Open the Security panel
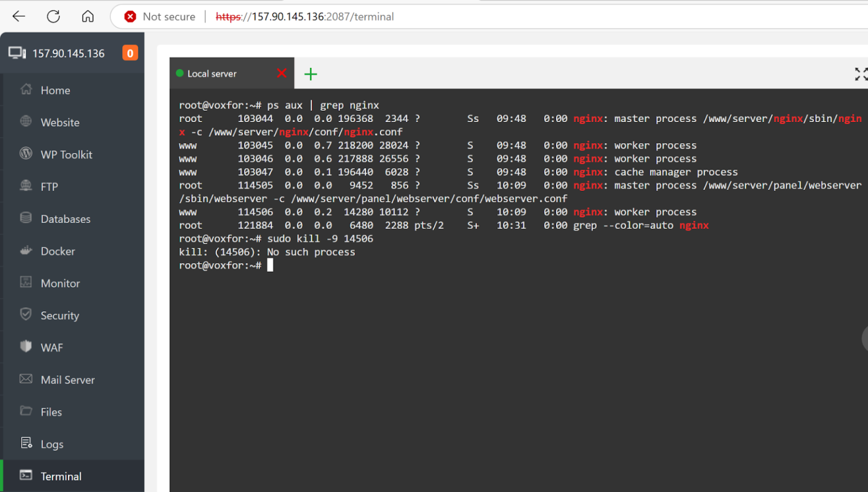868x492 pixels. coord(59,315)
